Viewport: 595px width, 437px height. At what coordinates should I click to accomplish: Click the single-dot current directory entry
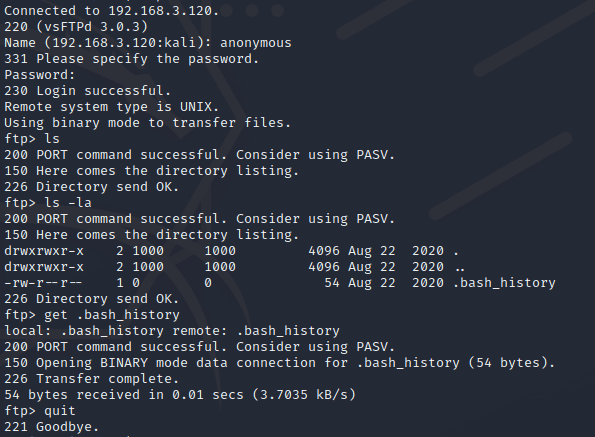coord(456,251)
